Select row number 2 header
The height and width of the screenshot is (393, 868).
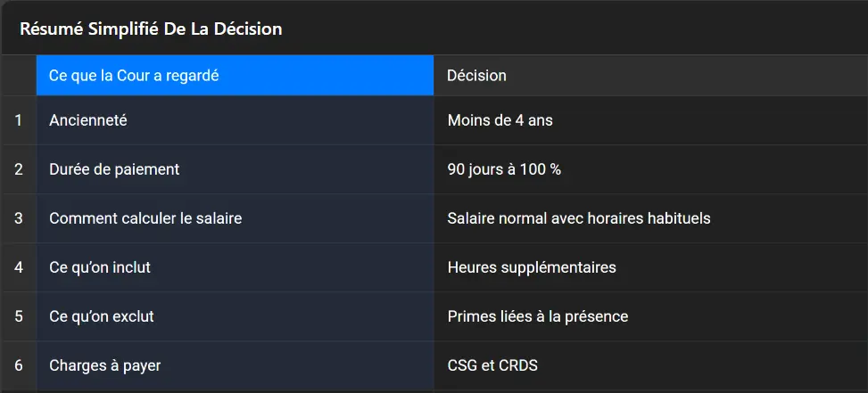pos(18,169)
